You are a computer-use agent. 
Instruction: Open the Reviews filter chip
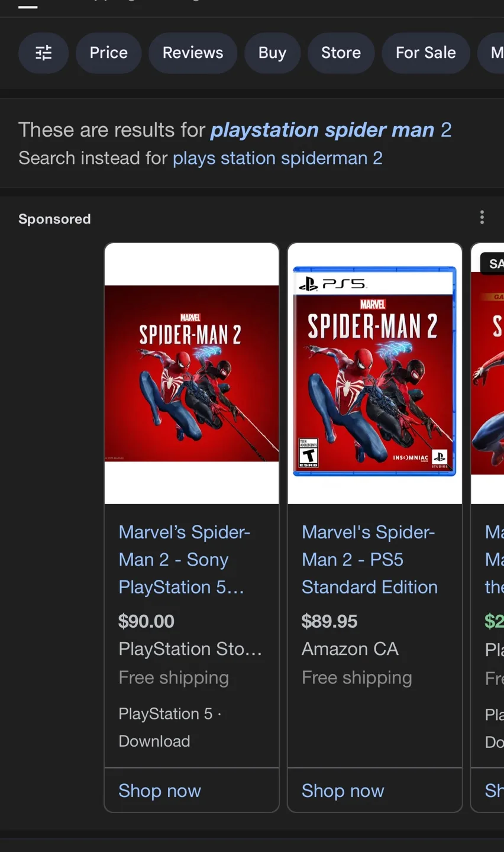[193, 53]
